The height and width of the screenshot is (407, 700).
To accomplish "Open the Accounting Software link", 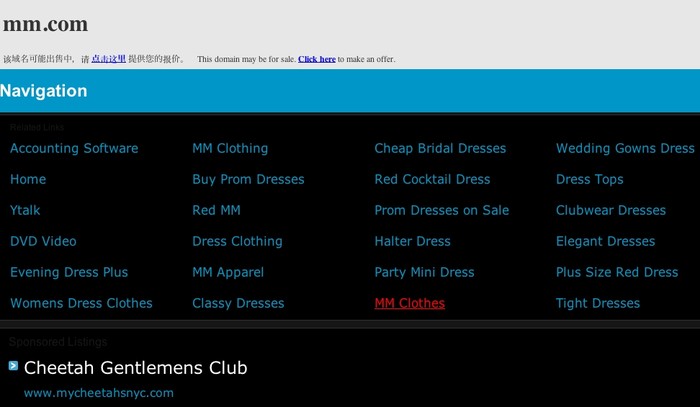I will (74, 148).
